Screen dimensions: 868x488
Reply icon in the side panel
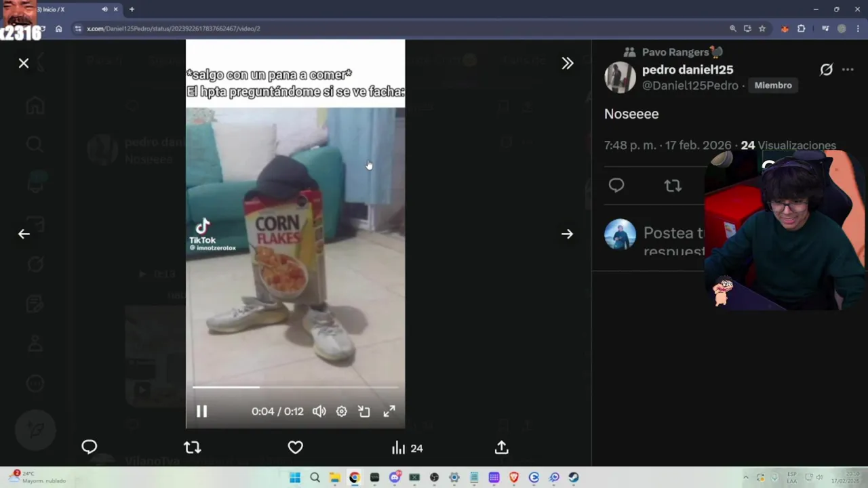click(616, 185)
